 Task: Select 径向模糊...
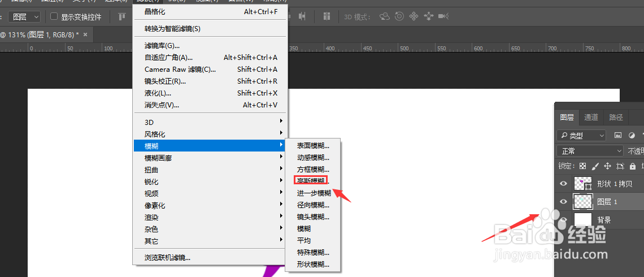point(313,205)
